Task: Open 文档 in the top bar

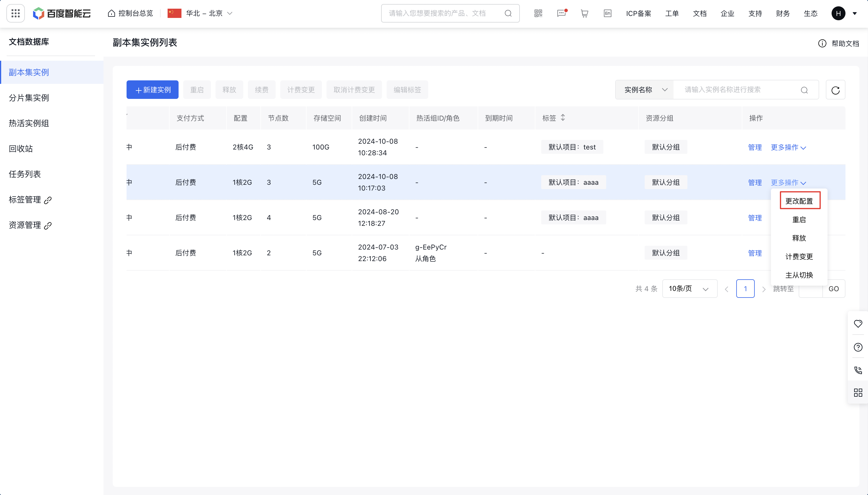Action: click(x=700, y=14)
